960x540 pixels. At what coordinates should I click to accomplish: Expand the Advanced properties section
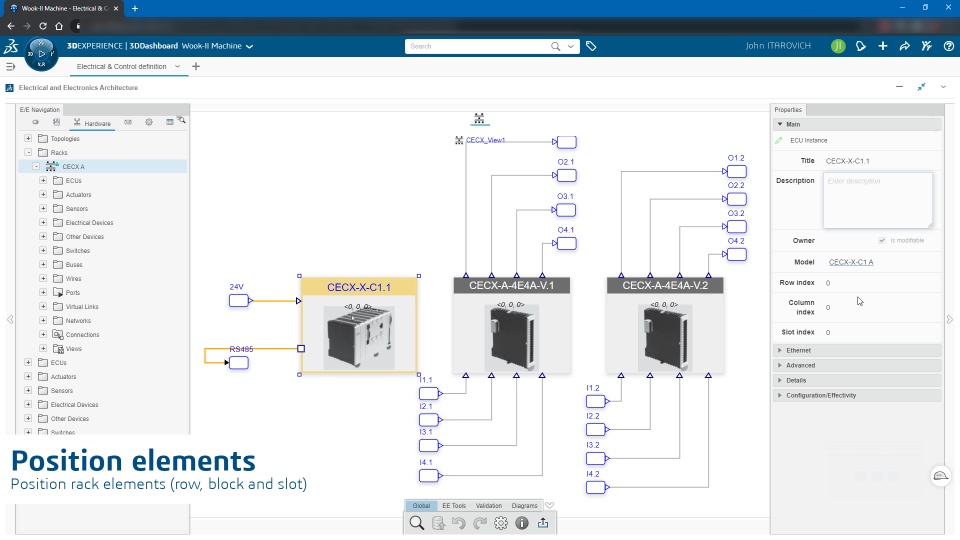coord(779,366)
